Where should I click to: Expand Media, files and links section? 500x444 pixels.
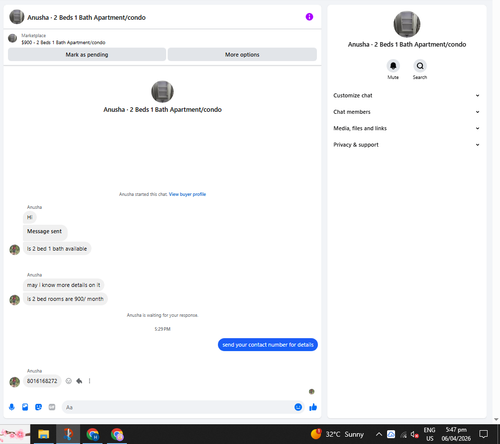pos(407,128)
